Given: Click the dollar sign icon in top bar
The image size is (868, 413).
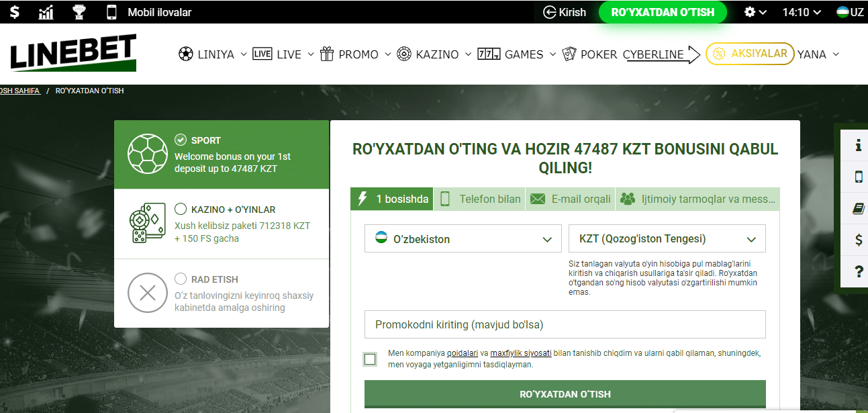Looking at the screenshot, I should [x=14, y=12].
